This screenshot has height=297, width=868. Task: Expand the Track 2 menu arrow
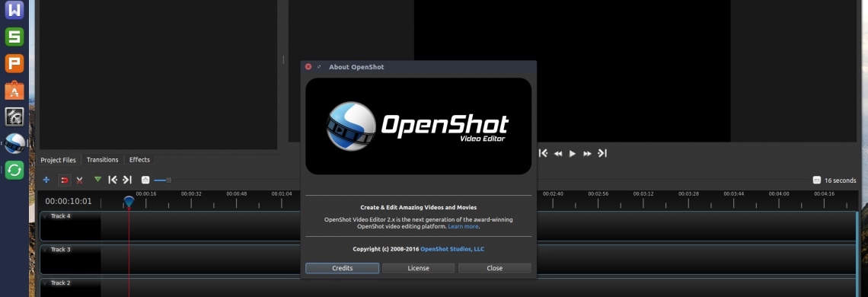(44, 283)
